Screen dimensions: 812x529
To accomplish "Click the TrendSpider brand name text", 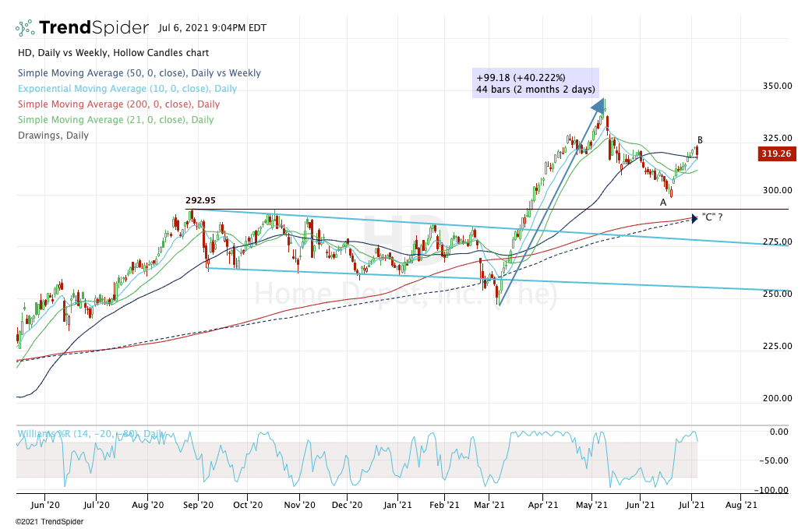I will (x=94, y=28).
